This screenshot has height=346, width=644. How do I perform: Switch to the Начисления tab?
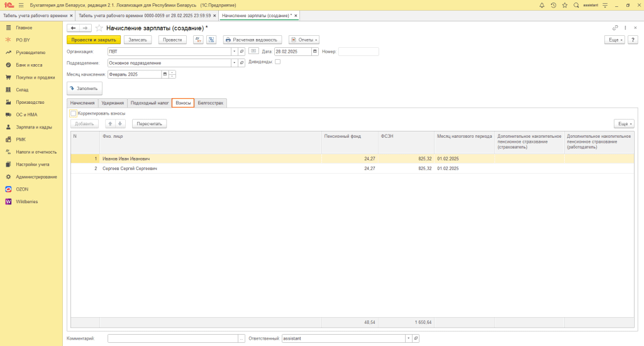(x=82, y=103)
